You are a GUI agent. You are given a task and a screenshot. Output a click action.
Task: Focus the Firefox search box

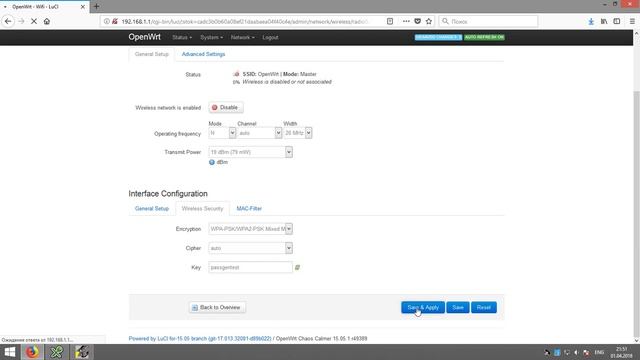click(488, 21)
